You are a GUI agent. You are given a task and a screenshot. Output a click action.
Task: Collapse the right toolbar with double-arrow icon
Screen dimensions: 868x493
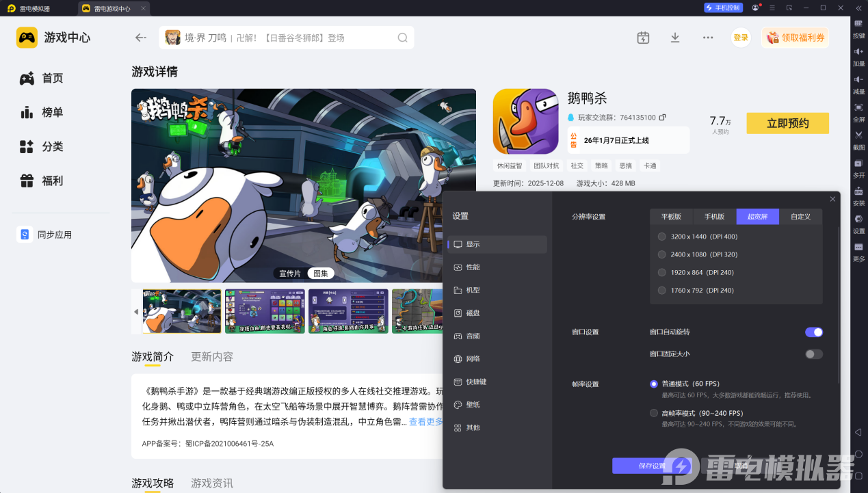858,8
